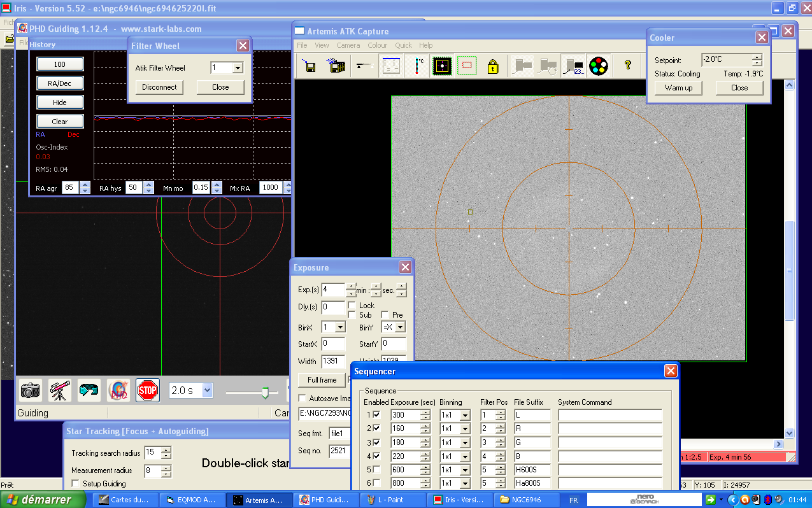Uncheck sequence row 4 Enabled checkbox
This screenshot has height=508, width=812.
[x=376, y=456]
